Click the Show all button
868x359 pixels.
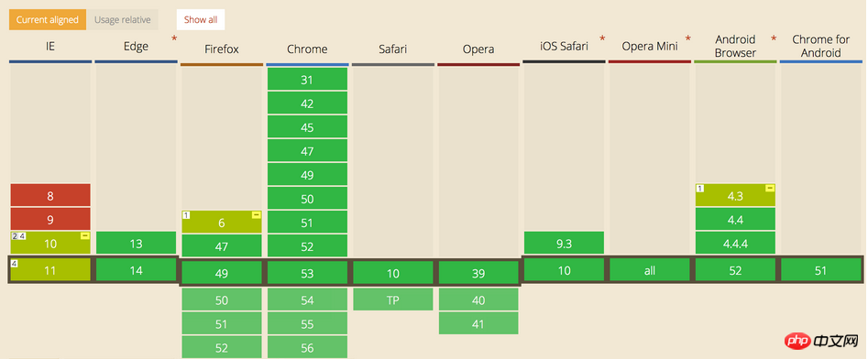(201, 20)
